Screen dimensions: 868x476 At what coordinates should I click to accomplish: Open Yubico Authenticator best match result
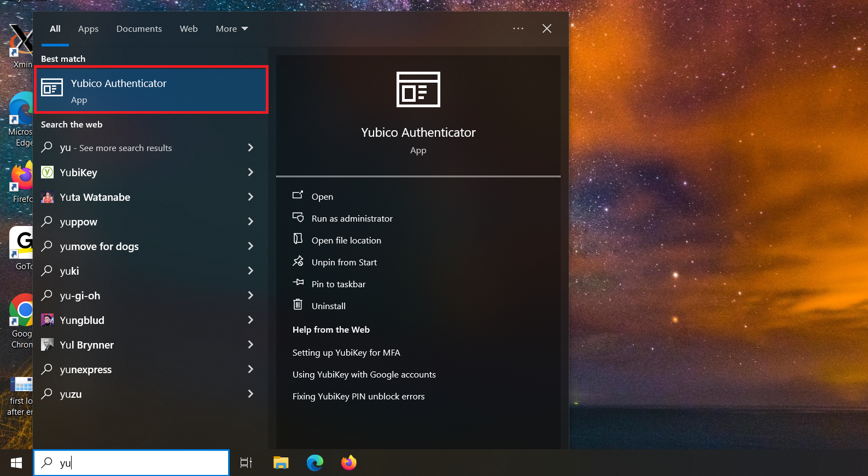[151, 90]
